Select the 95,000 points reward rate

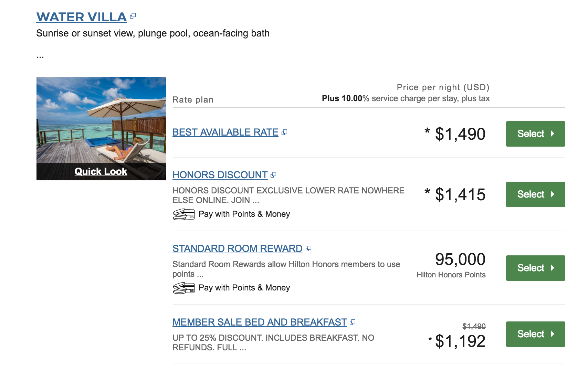pos(535,268)
